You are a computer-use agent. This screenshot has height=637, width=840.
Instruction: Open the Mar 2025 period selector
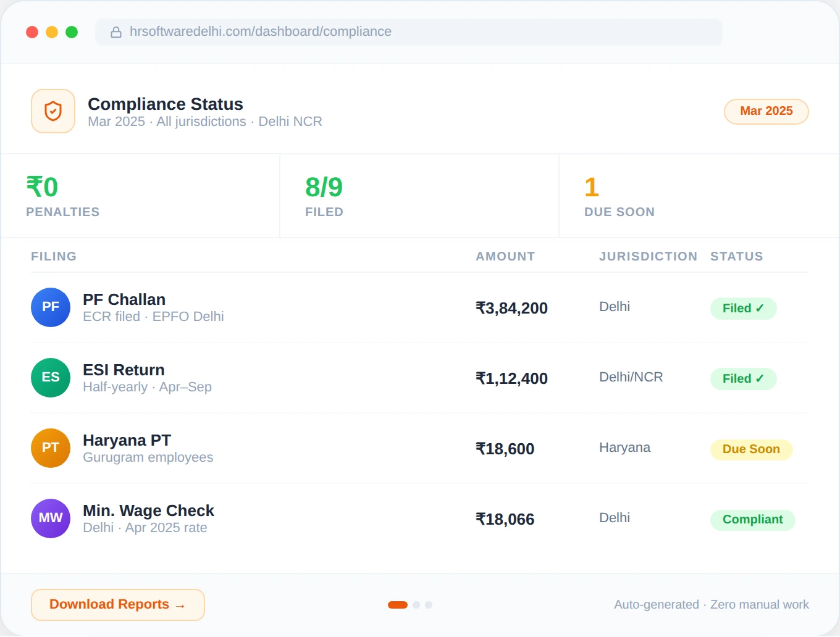coord(766,111)
